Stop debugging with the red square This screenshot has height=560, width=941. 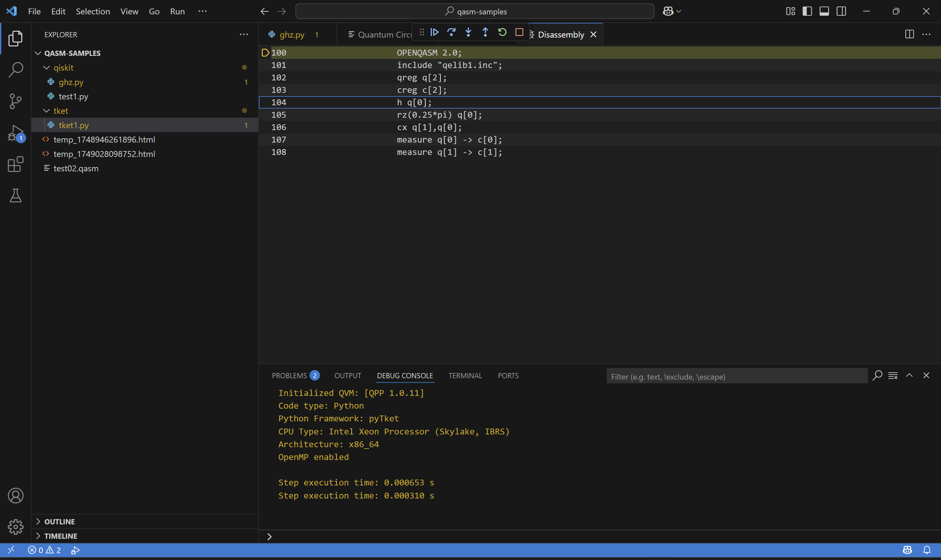tap(519, 32)
